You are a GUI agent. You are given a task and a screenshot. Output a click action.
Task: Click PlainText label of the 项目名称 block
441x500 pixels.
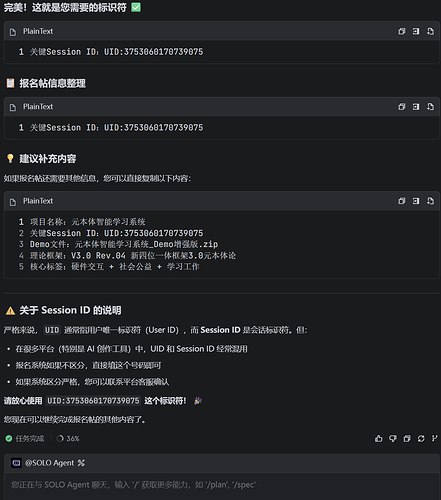tap(38, 201)
